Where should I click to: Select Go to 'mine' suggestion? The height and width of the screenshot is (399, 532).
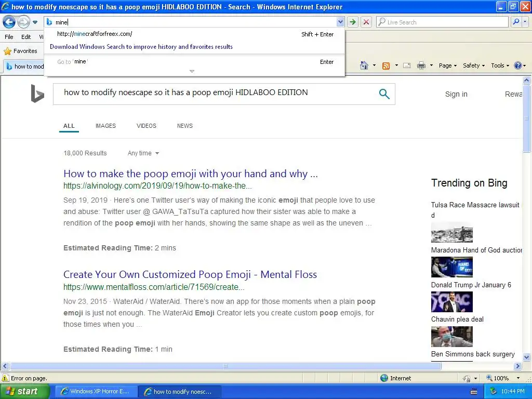[x=194, y=62]
